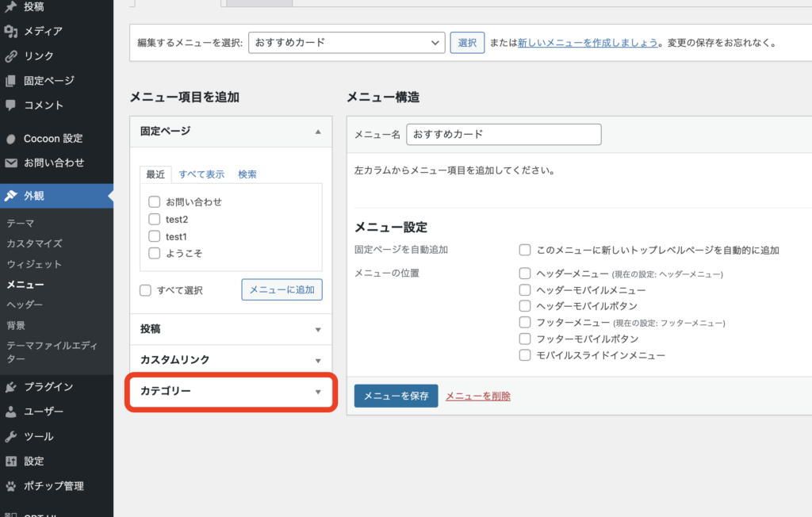
Task: Click the user icon beside ユーザー
Action: [11, 412]
